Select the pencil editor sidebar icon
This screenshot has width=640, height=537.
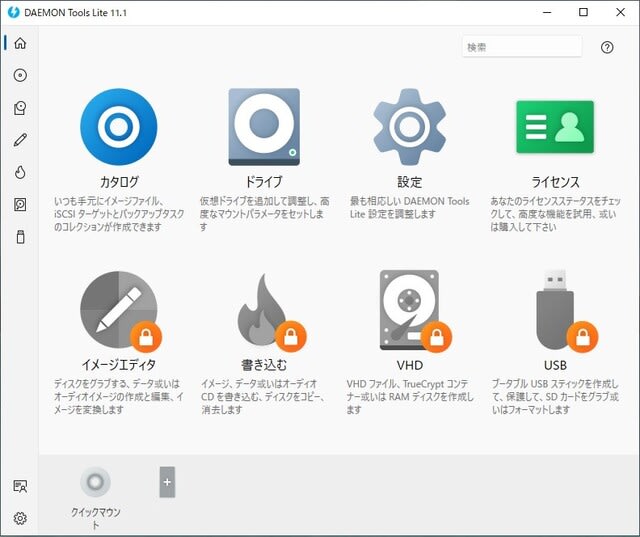click(x=20, y=140)
